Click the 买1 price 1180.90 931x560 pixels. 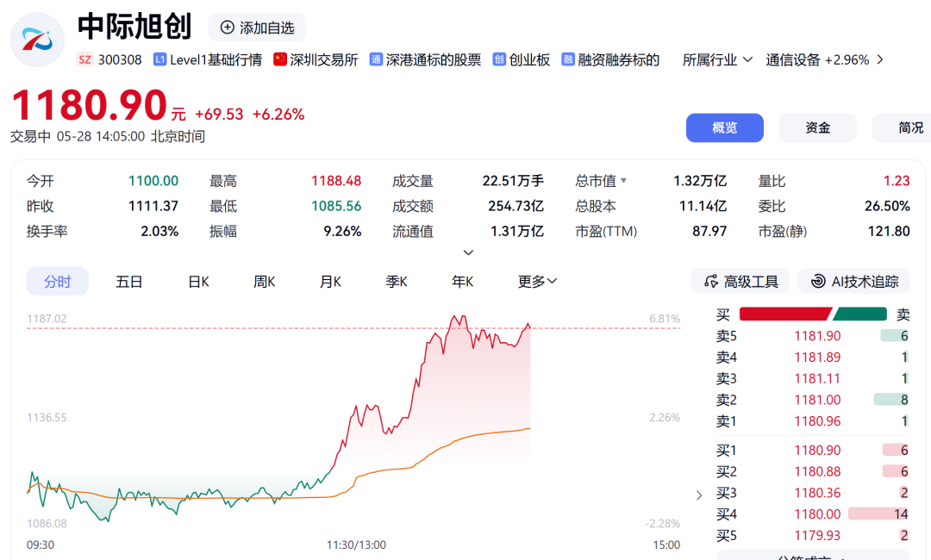click(817, 451)
